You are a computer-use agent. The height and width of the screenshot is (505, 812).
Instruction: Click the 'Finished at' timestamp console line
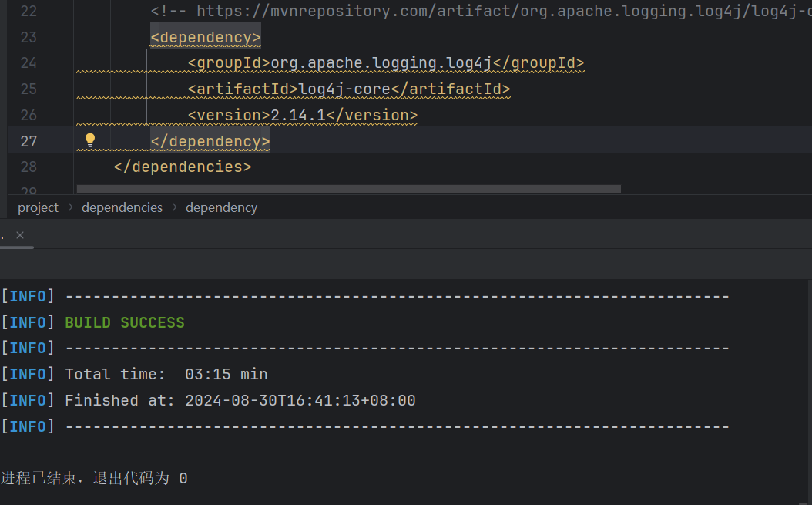(x=240, y=400)
